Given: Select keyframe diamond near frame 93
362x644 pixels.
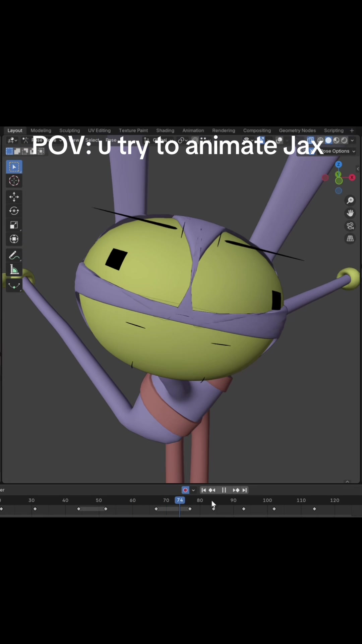Looking at the screenshot, I should click(x=244, y=509).
